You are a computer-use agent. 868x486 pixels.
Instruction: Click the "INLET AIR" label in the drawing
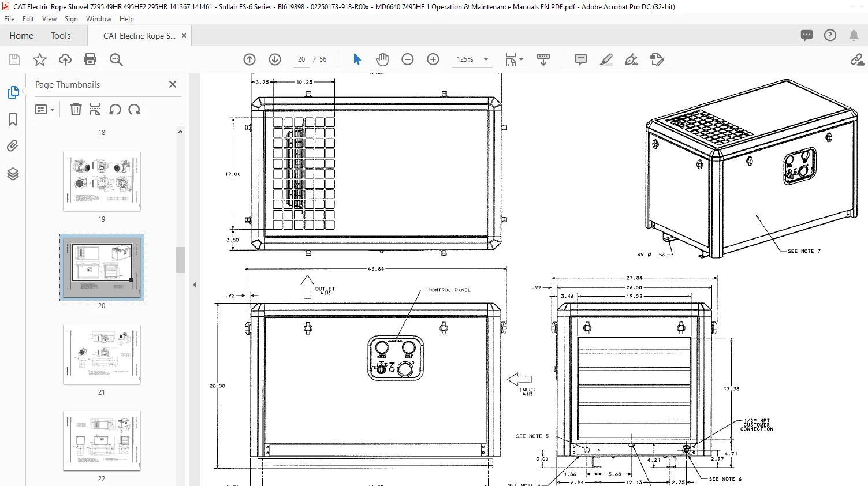(527, 392)
